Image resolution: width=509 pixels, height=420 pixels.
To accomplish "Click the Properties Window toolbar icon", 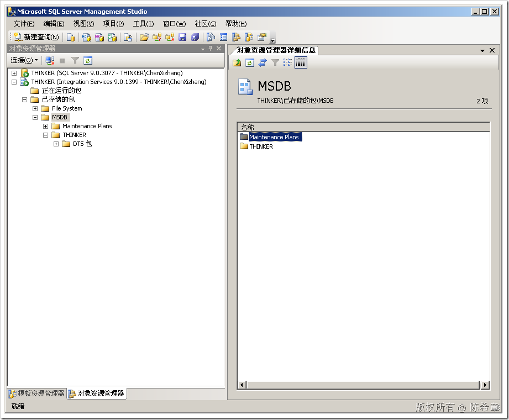I will click(x=261, y=38).
